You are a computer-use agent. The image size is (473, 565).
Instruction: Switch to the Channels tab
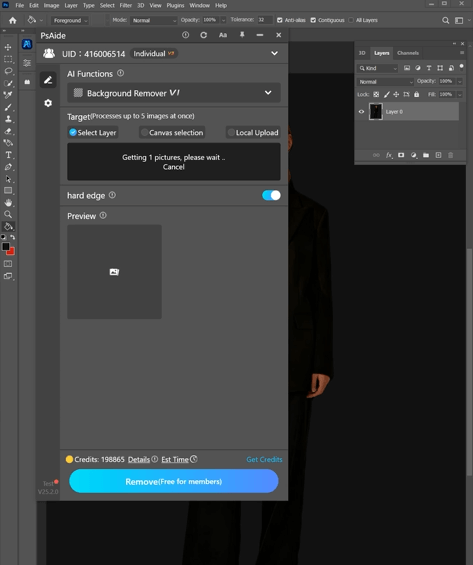[x=408, y=53]
